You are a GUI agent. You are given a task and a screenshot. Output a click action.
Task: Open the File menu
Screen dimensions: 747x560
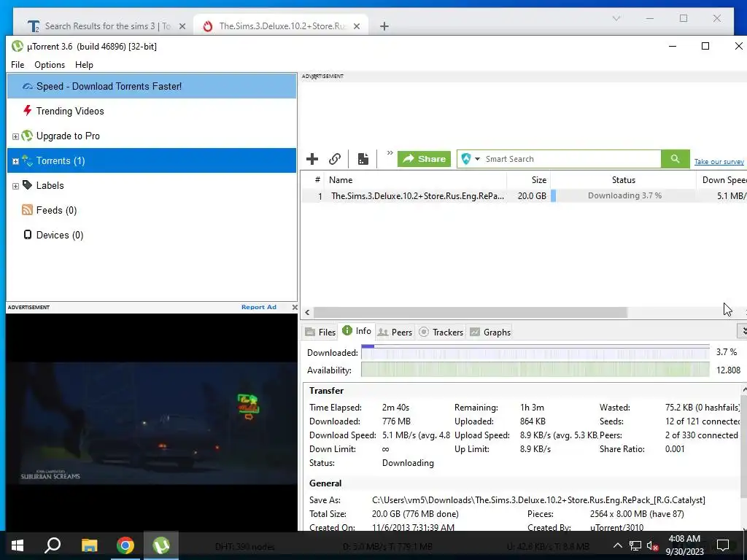pyautogui.click(x=18, y=65)
